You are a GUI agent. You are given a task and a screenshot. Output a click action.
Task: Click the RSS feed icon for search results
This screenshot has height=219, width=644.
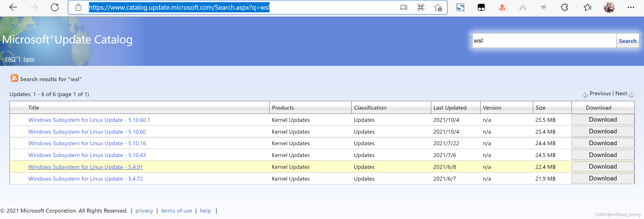click(x=14, y=78)
